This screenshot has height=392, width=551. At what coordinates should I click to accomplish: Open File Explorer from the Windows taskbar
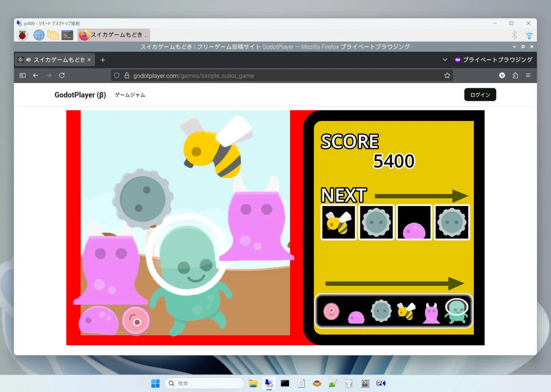(x=253, y=383)
